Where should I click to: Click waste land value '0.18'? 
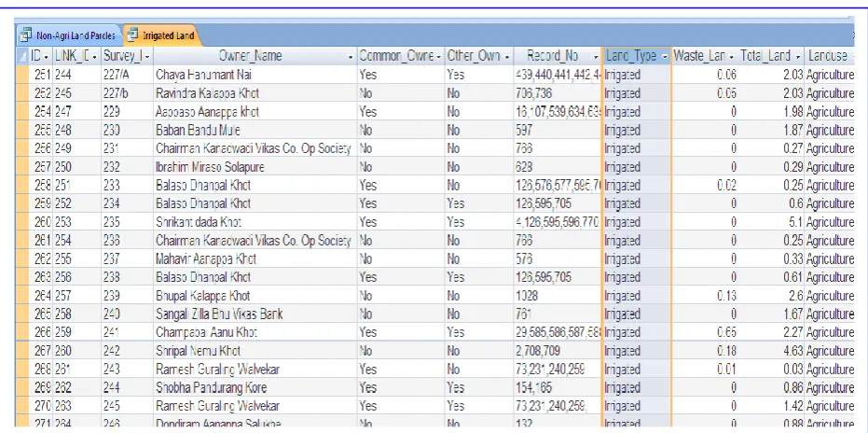[x=705, y=350]
